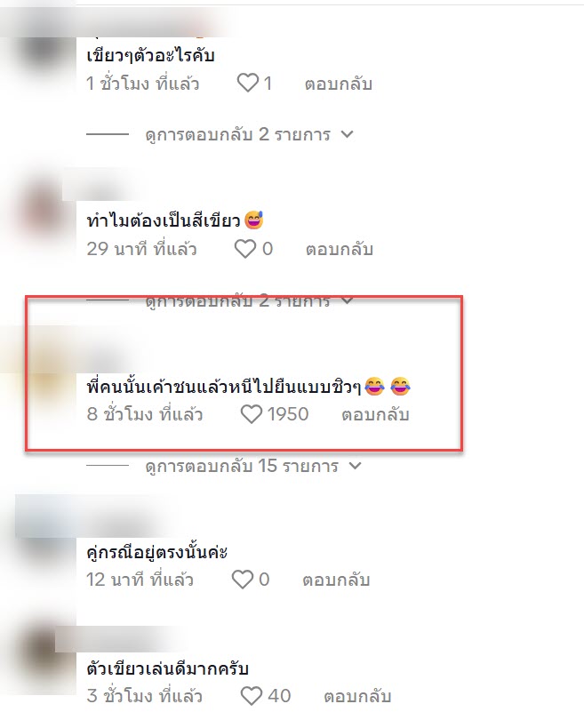Tap heart on ทำไมต้องเป็นสีเขียว comment
This screenshot has width=584, height=728.
245,249
